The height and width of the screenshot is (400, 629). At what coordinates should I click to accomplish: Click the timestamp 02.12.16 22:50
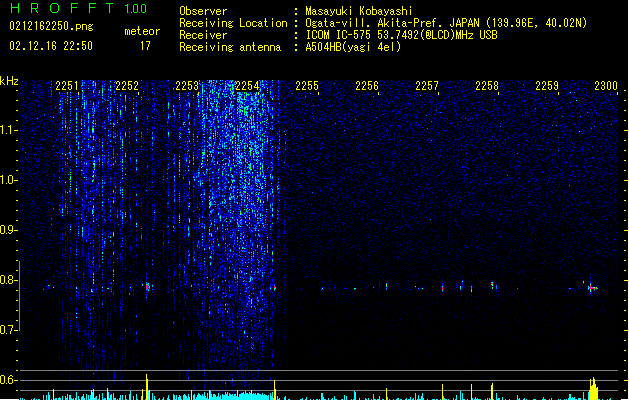click(51, 46)
